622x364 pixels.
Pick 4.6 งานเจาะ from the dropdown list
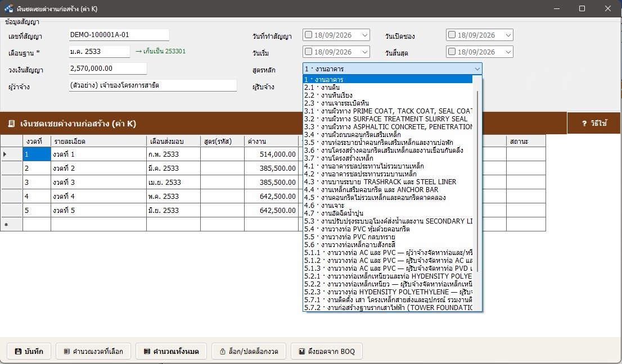point(388,206)
